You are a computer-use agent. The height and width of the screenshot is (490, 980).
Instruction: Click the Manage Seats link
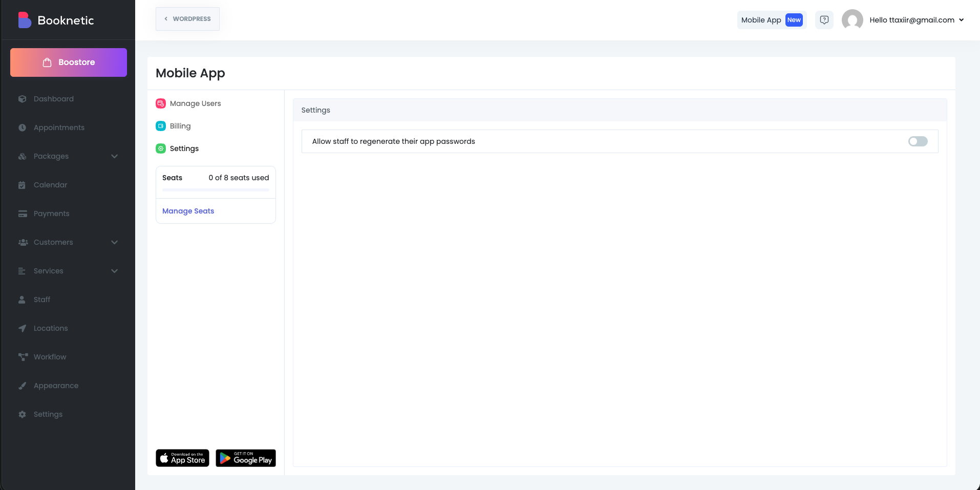[x=188, y=211]
